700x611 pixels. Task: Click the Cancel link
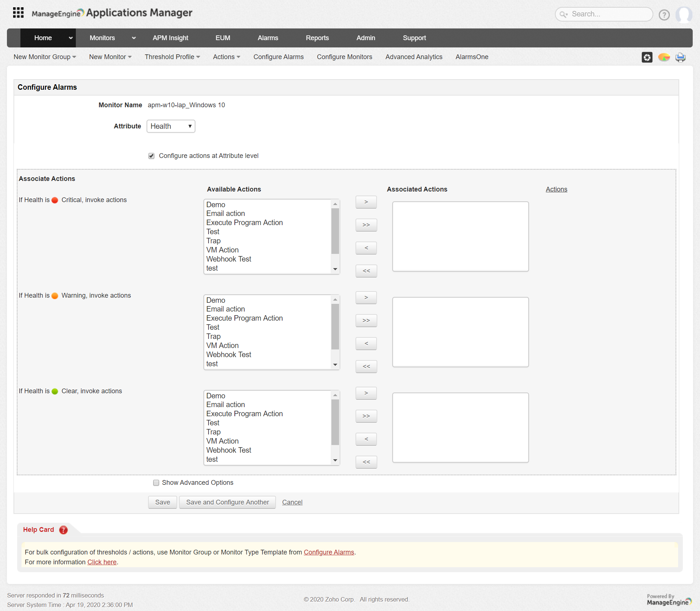pos(292,502)
